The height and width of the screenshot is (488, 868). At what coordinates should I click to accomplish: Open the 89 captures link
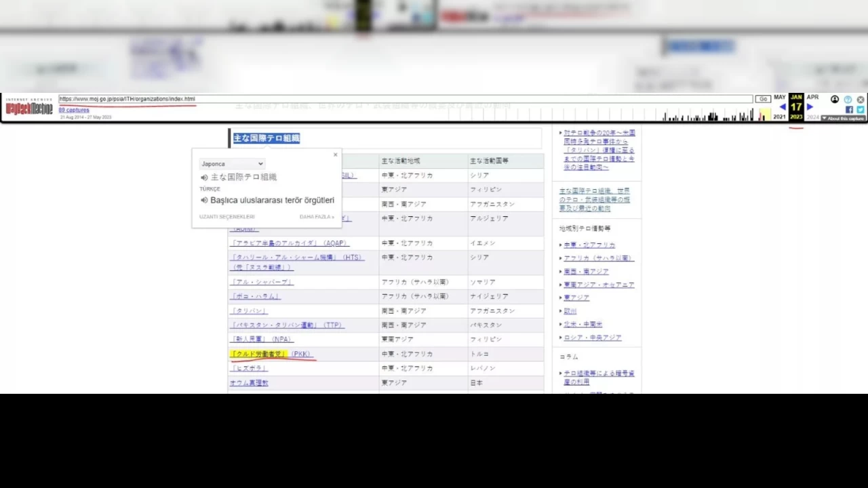coord(73,110)
